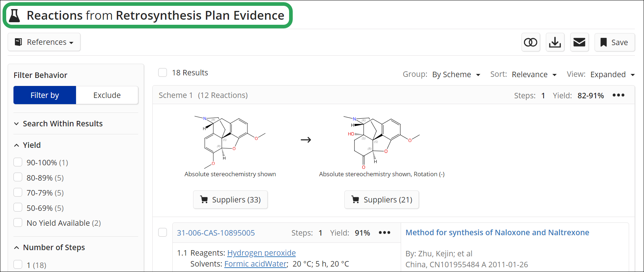
Task: Open the View Expanded dropdown
Action: (612, 75)
